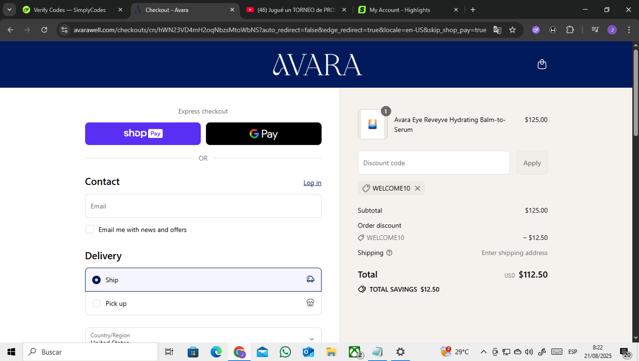Click the Total Savings tag icon

click(x=361, y=289)
